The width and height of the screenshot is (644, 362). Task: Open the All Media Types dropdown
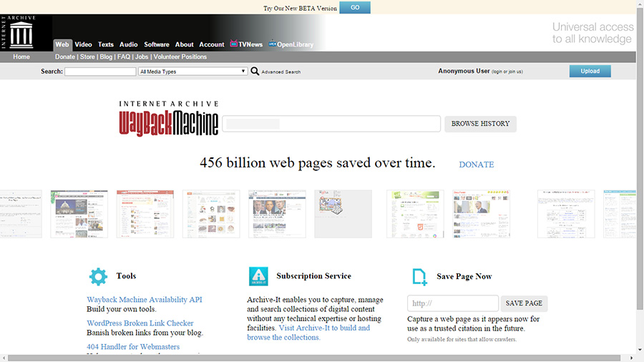click(x=192, y=72)
